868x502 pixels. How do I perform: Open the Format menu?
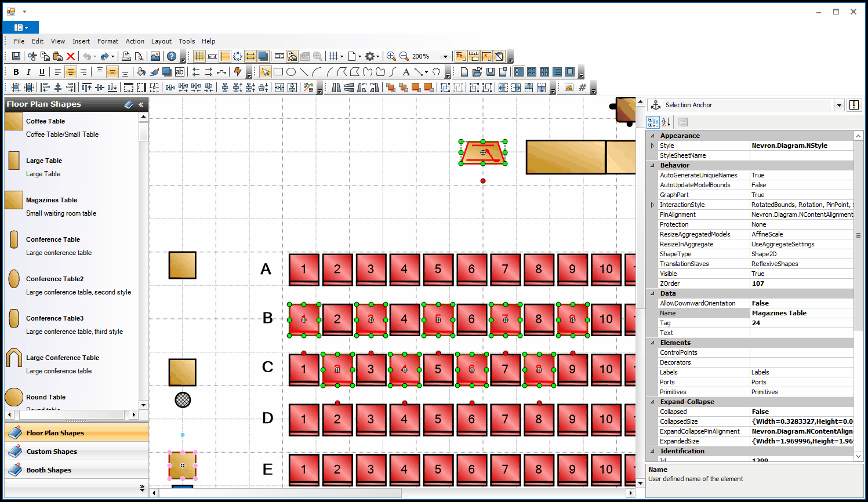[x=108, y=41]
